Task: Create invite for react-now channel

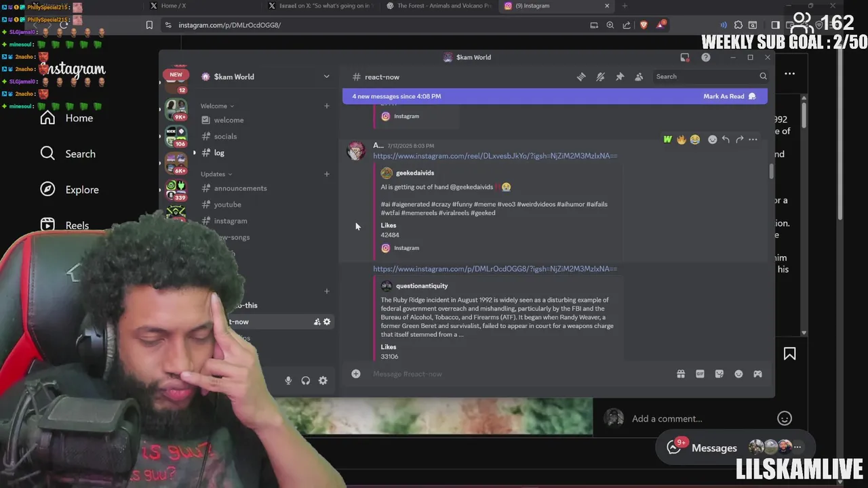Action: coord(317,322)
